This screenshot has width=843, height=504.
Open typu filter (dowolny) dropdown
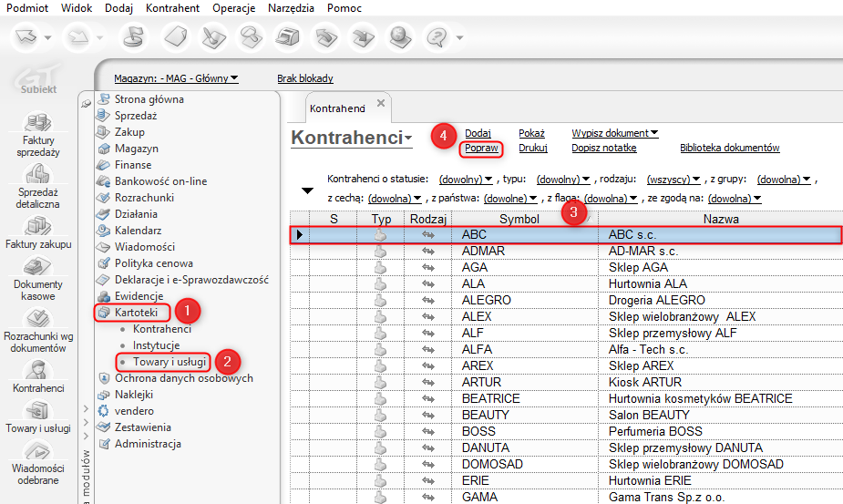(x=563, y=180)
